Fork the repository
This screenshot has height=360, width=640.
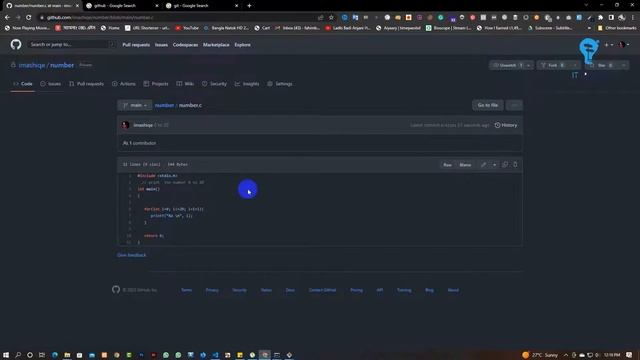[553, 65]
